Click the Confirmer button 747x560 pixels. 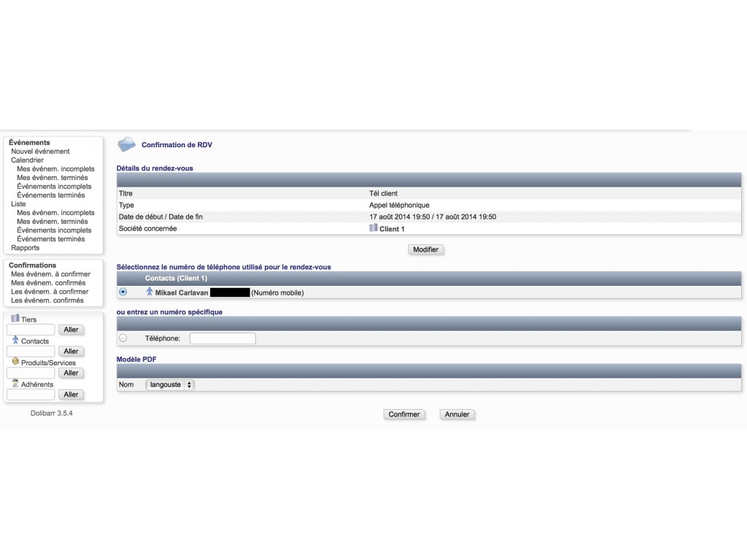point(404,414)
